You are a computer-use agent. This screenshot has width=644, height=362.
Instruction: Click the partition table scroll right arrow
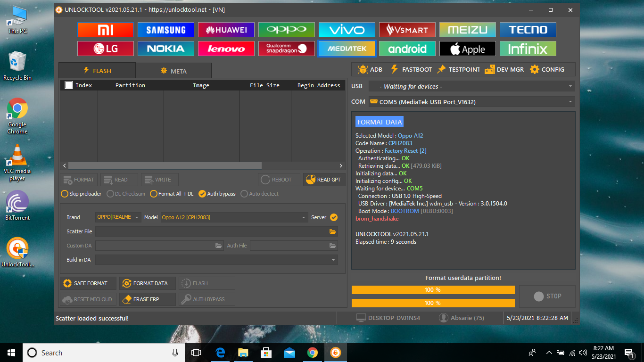(341, 166)
